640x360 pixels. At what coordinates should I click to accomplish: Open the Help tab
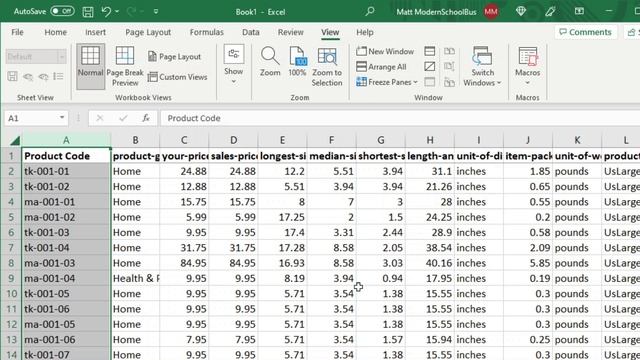[365, 32]
